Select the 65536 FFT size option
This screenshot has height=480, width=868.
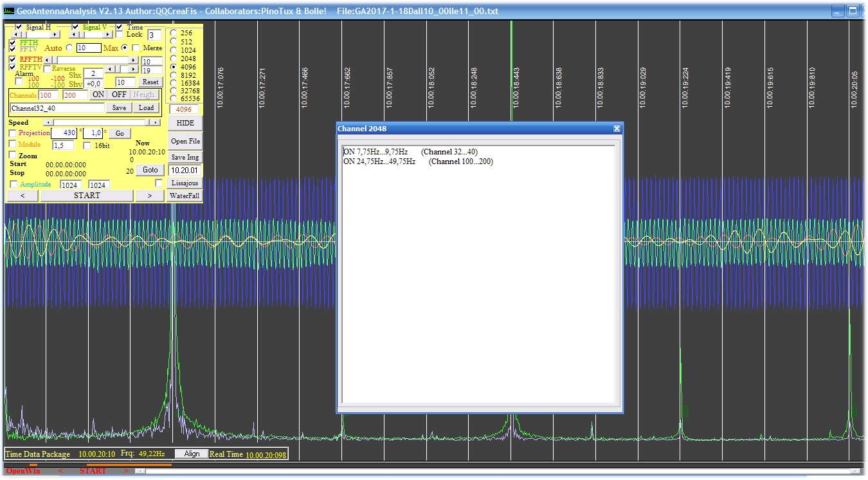[174, 98]
